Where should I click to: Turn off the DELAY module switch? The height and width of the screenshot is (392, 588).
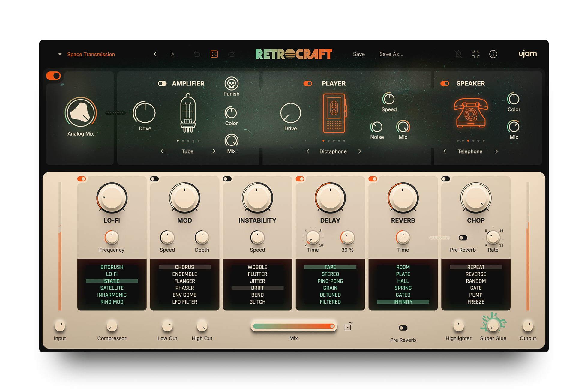(x=300, y=179)
